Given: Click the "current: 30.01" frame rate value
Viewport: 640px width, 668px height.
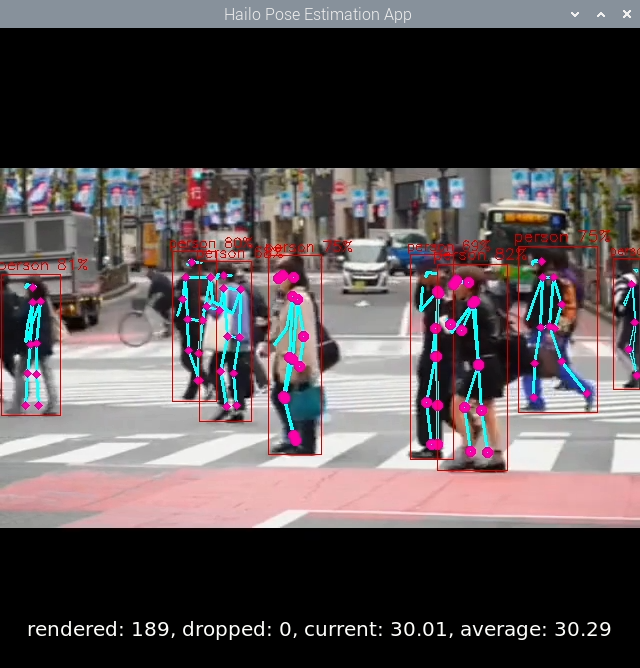Looking at the screenshot, I should click(375, 629).
